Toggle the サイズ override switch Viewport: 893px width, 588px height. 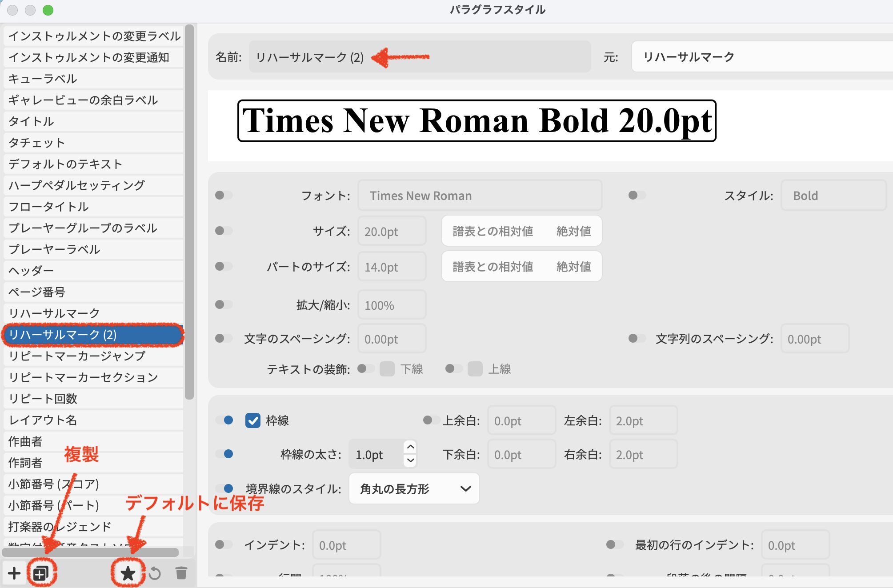click(x=224, y=231)
